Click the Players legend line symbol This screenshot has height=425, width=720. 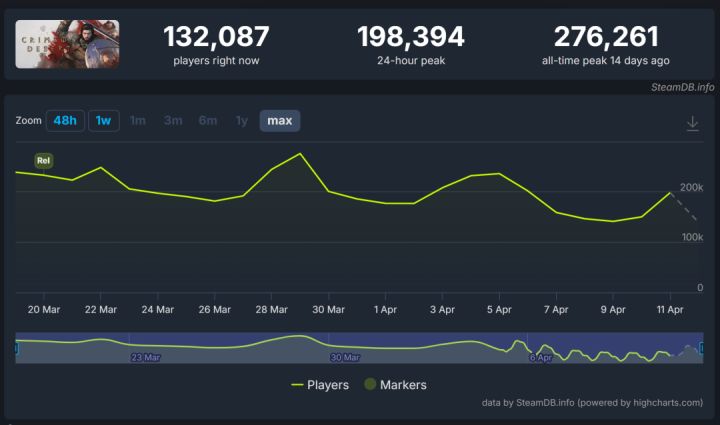click(298, 385)
